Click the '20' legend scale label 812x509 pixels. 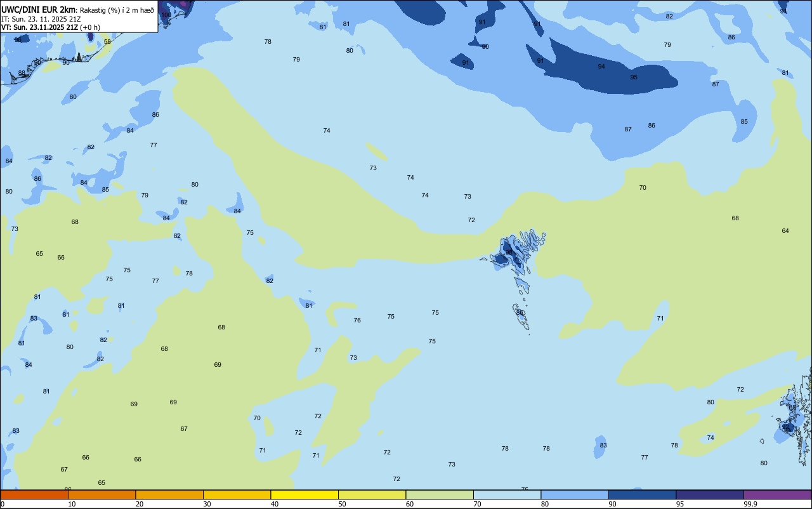tap(140, 504)
